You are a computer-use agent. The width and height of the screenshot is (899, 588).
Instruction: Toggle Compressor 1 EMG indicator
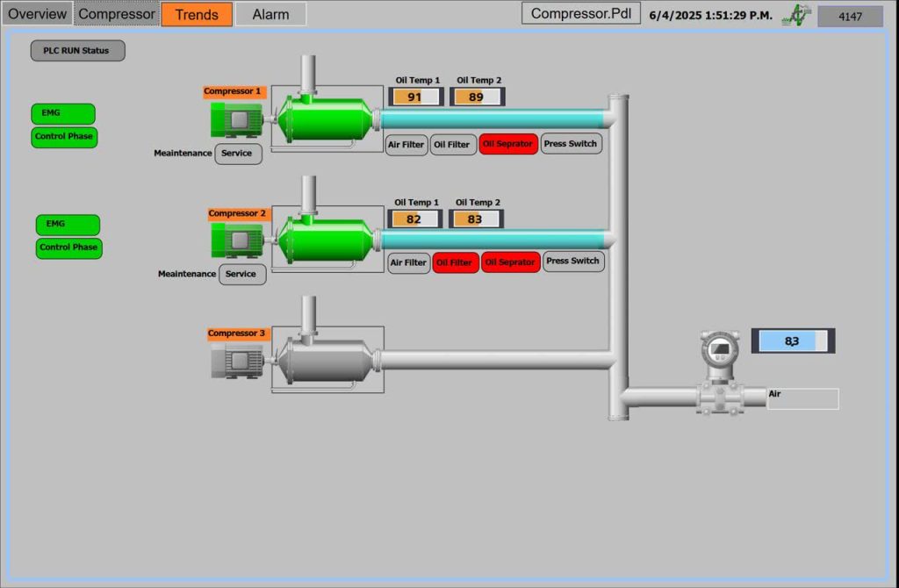pyautogui.click(x=63, y=113)
